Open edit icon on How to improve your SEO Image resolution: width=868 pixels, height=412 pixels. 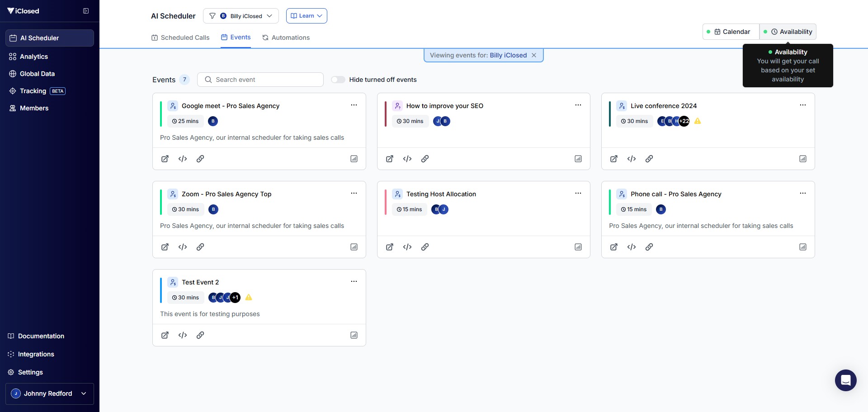pyautogui.click(x=390, y=159)
